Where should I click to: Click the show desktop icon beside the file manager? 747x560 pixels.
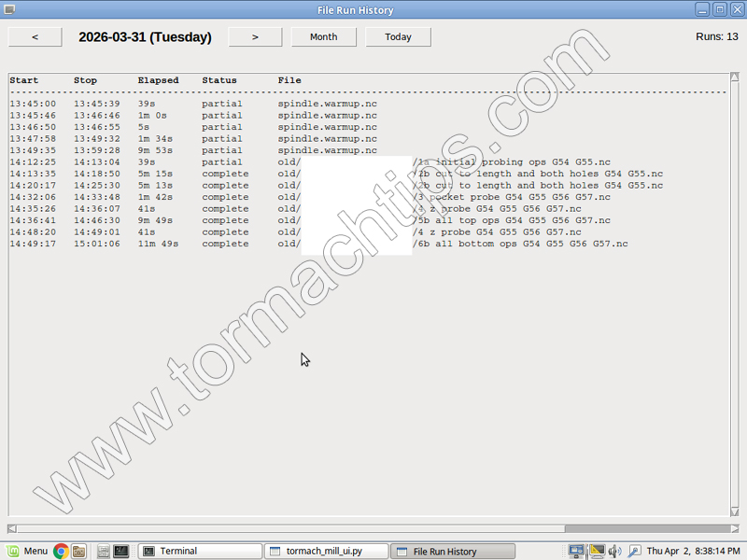[104, 551]
